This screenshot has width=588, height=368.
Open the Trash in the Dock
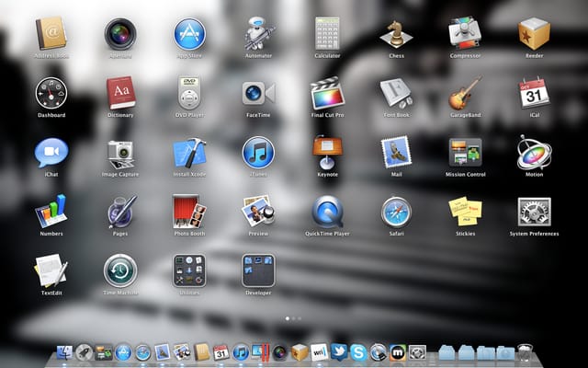525,352
